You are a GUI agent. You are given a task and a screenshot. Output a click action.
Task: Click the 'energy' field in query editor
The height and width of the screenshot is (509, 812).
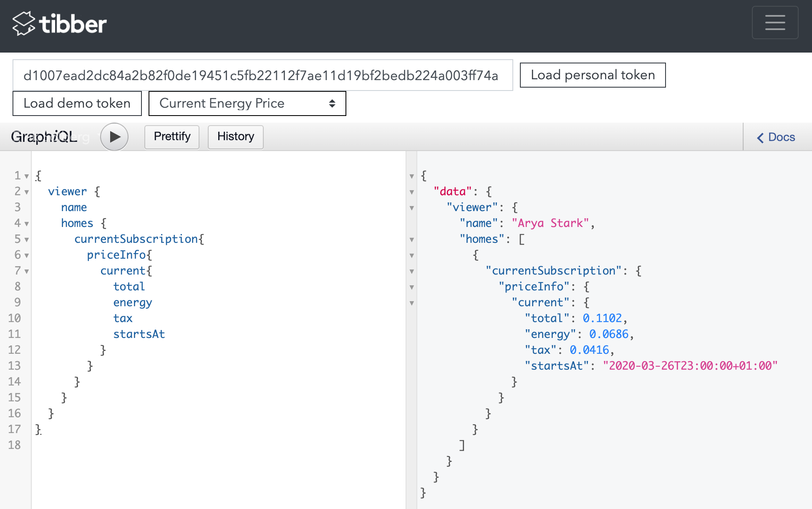pos(133,302)
